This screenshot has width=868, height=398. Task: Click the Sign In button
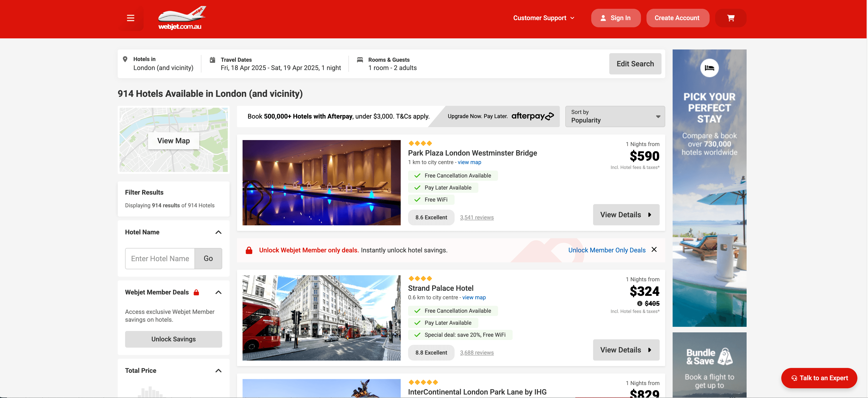coord(616,18)
